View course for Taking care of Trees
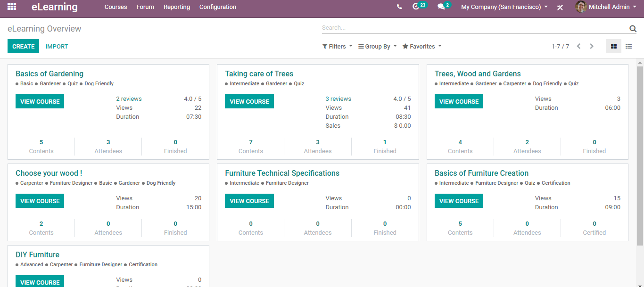644x287 pixels. coord(249,101)
